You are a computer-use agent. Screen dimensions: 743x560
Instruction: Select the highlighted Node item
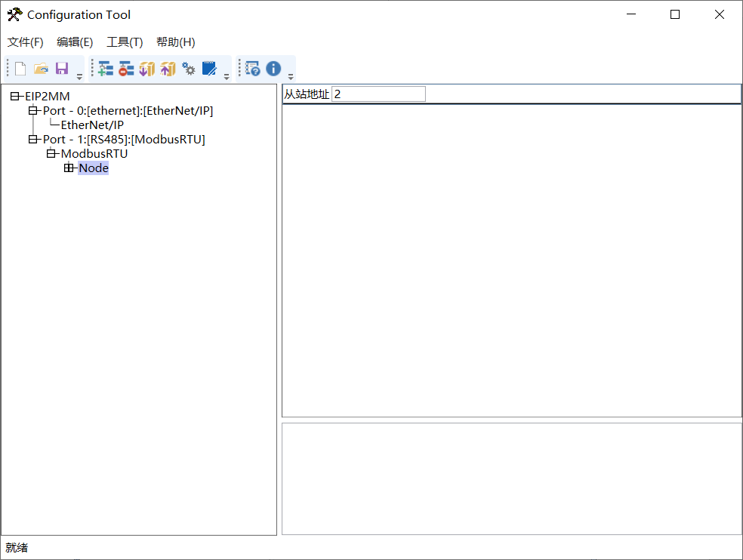(94, 168)
